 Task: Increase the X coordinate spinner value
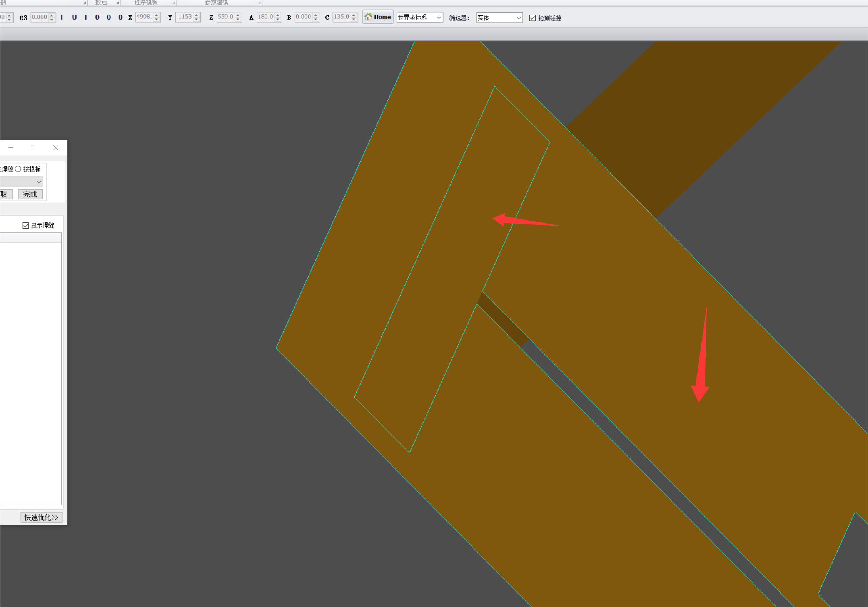[157, 15]
